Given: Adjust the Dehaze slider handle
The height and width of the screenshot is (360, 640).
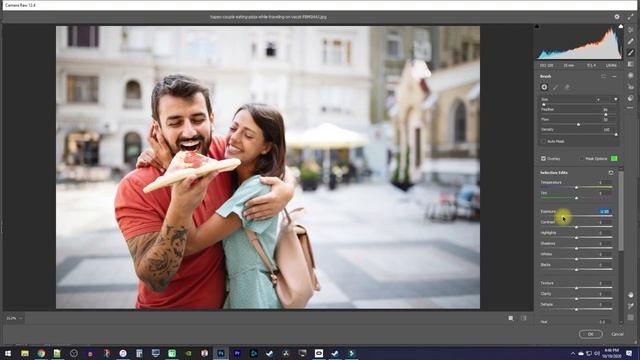Looking at the screenshot, I should 576,309.
